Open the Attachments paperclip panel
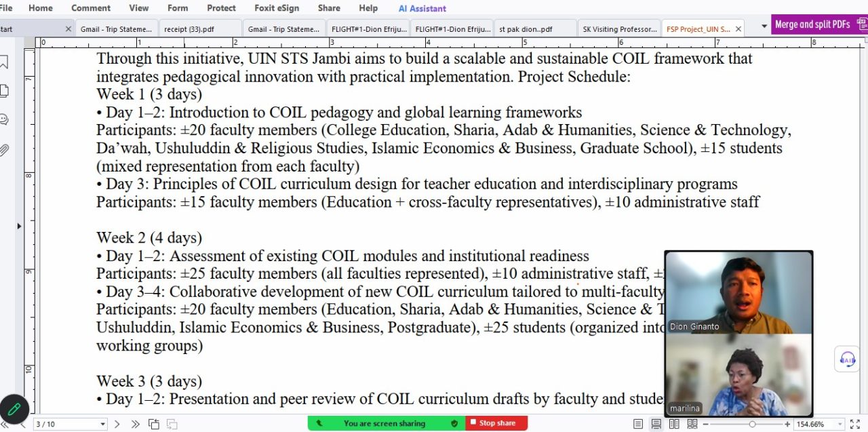This screenshot has height=432, width=868. pos(4,150)
